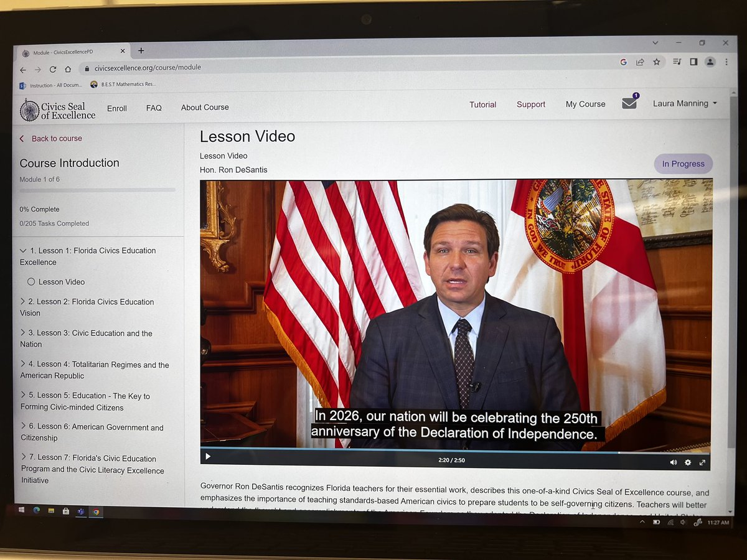This screenshot has width=747, height=560.
Task: Click the 'Module 1 of 6' text
Action: tap(40, 179)
